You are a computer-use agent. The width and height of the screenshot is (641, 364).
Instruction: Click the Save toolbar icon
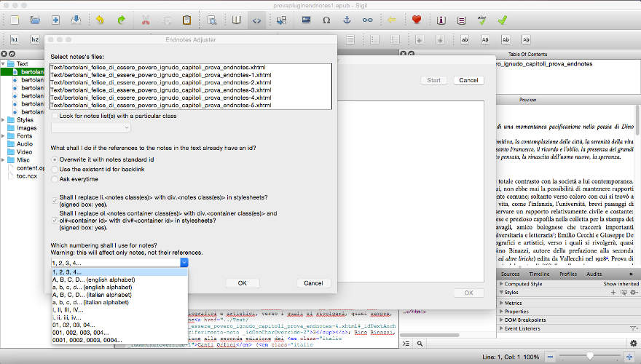(76, 20)
